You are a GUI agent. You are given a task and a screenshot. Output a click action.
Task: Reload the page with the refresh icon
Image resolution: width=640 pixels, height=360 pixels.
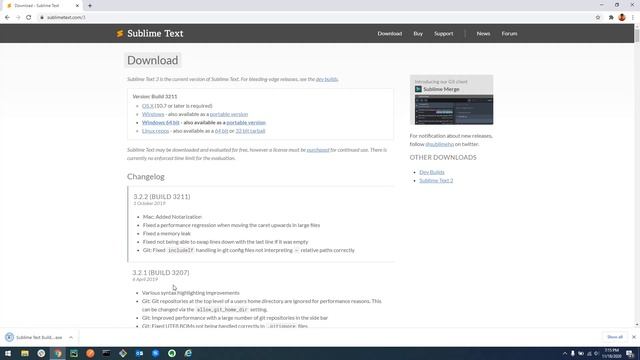[x=29, y=18]
